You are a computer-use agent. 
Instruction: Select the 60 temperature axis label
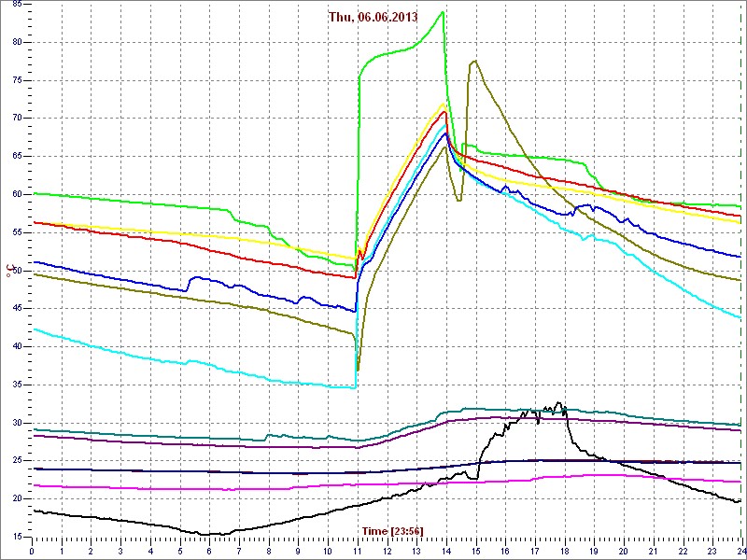(16, 194)
